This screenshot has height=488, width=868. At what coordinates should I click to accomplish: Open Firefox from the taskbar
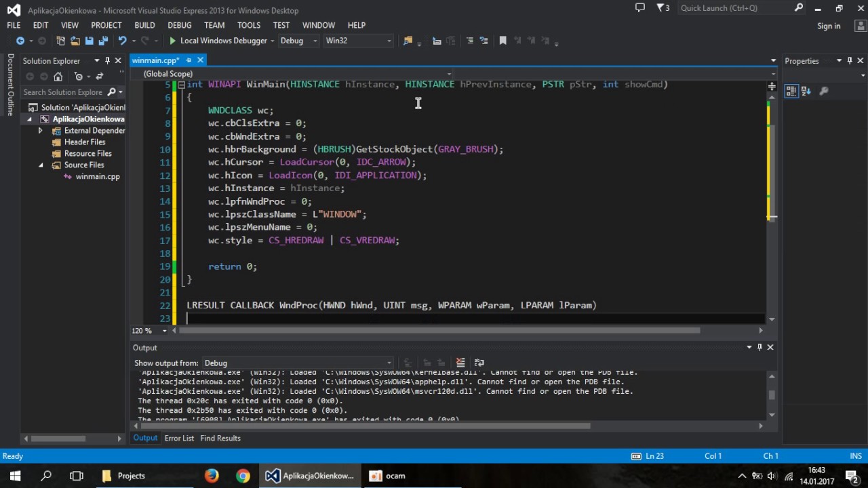[x=212, y=476]
